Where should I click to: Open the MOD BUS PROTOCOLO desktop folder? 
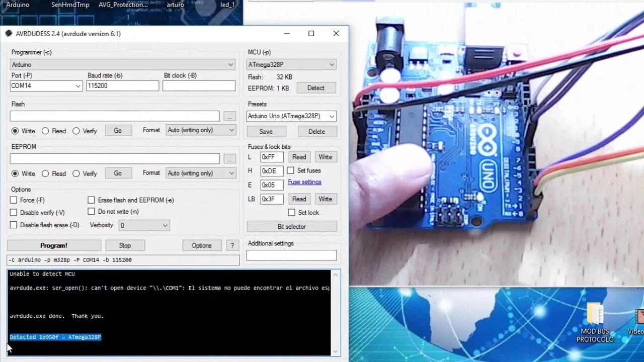click(595, 323)
